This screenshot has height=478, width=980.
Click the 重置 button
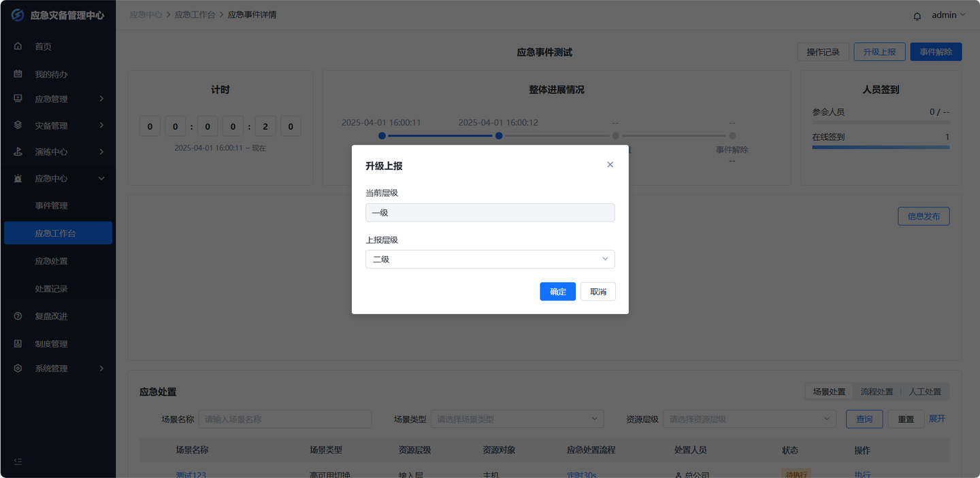(x=906, y=419)
